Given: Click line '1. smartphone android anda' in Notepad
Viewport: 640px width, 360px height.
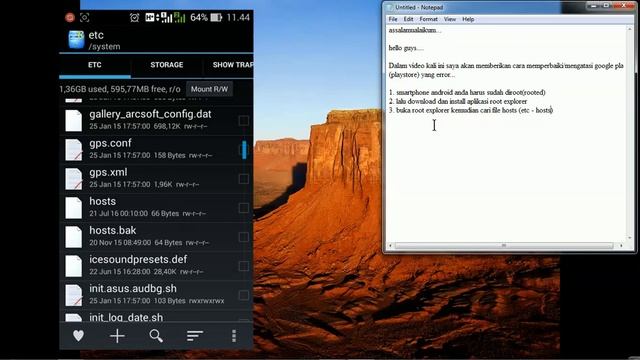Looking at the screenshot, I should [467, 92].
